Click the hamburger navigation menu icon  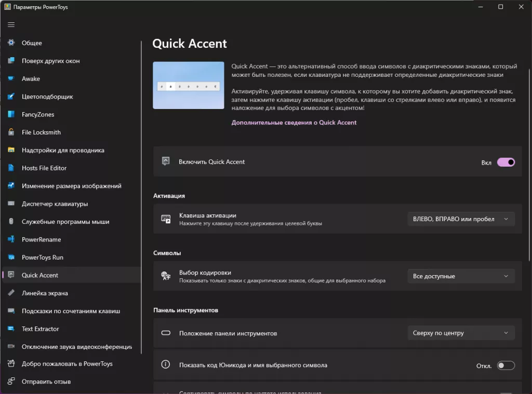(11, 24)
